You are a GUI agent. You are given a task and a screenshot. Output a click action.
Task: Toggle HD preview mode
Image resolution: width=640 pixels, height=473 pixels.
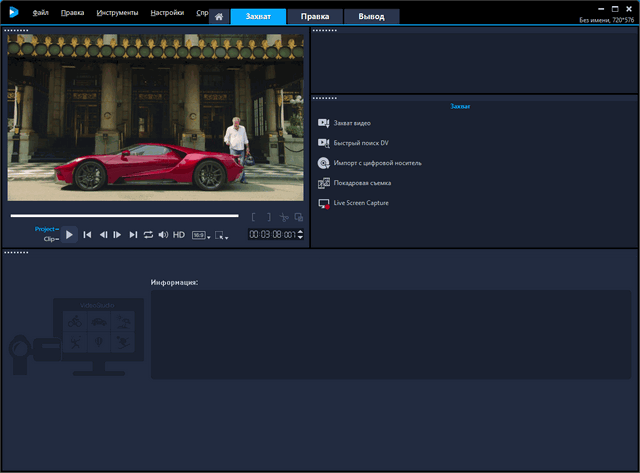click(x=179, y=235)
